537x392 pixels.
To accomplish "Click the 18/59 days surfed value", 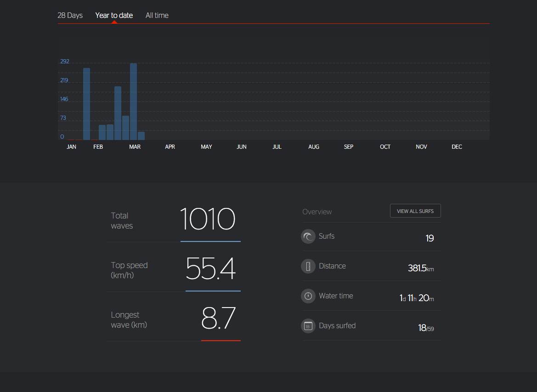I will [425, 328].
